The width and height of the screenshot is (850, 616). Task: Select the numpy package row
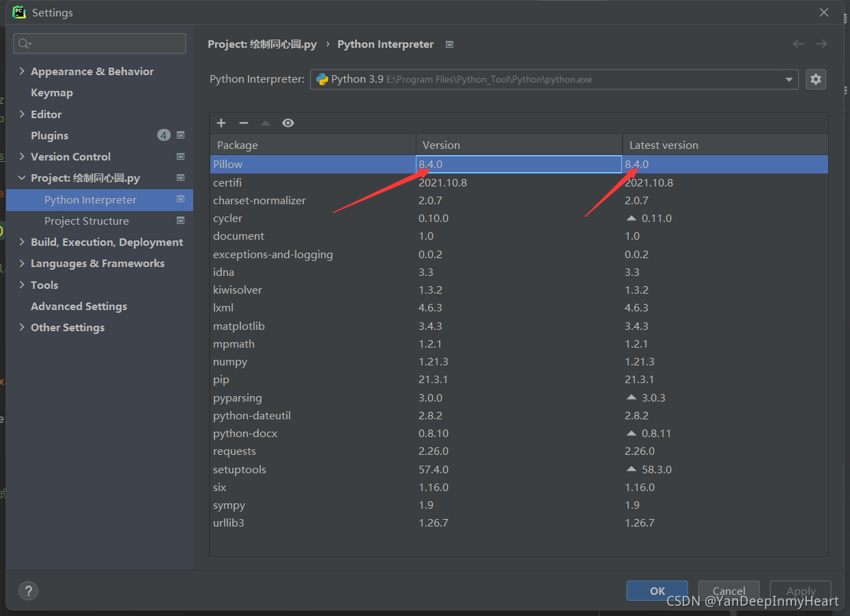(x=519, y=361)
